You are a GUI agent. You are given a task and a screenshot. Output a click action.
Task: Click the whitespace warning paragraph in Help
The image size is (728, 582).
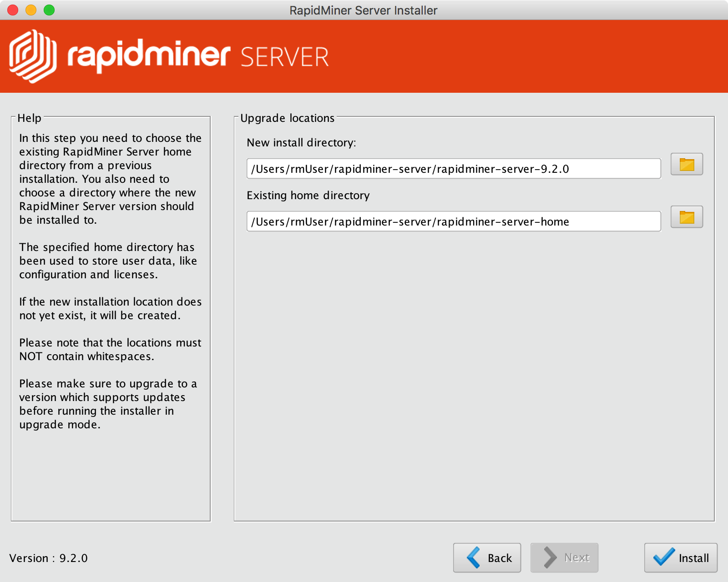click(110, 349)
